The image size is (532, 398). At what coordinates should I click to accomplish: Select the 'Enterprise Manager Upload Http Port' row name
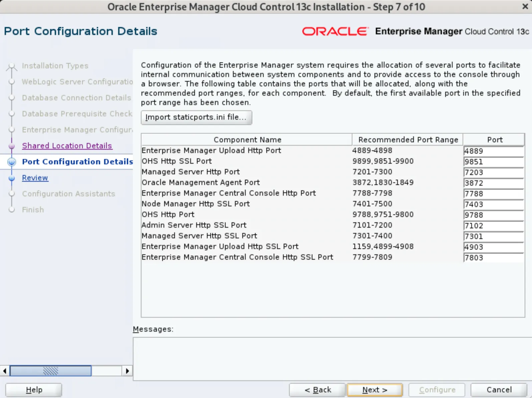[x=211, y=150]
